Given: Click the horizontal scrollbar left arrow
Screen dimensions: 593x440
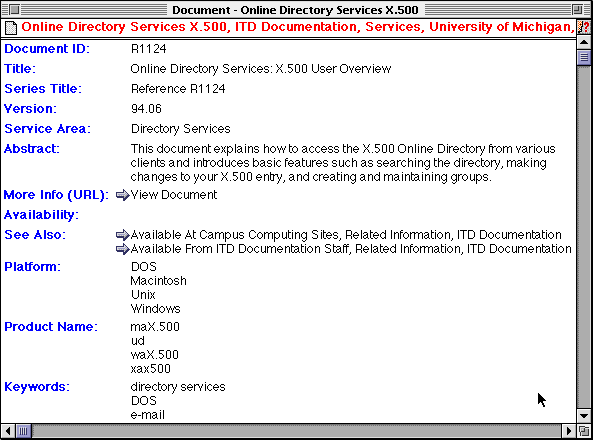Looking at the screenshot, I should 8,431.
